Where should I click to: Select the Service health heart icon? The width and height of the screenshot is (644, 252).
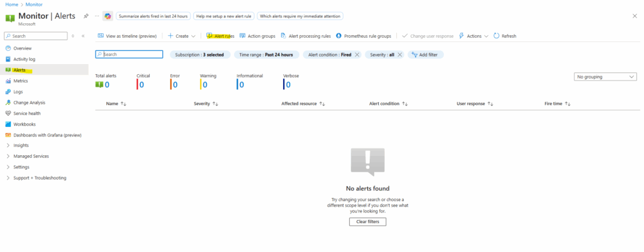(x=8, y=113)
